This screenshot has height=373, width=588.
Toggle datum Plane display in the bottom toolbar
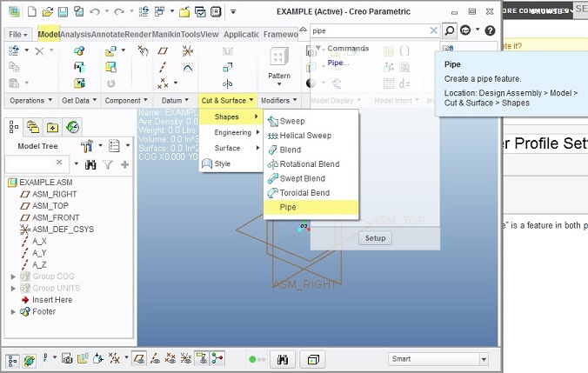click(x=139, y=359)
